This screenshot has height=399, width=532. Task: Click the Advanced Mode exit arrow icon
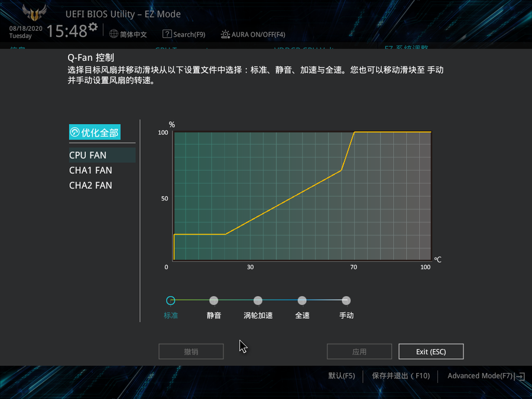[520, 376]
